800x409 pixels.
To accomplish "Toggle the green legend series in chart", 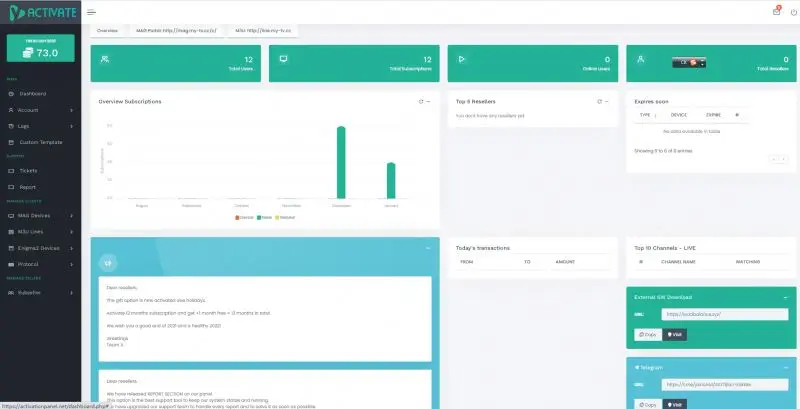I will point(264,218).
